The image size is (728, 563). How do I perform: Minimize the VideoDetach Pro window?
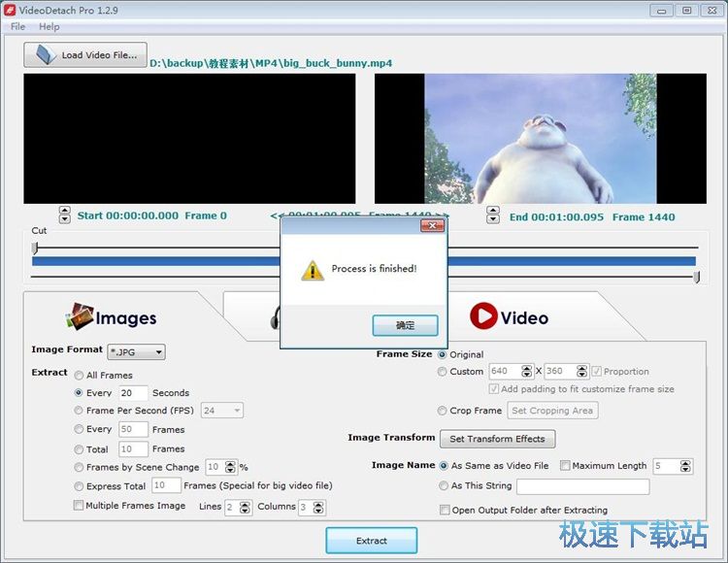point(662,11)
